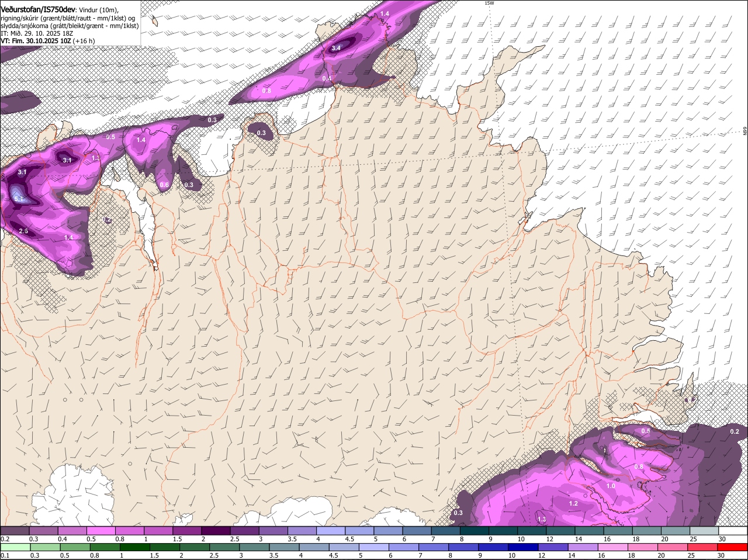The height and width of the screenshot is (560, 748).
Task: Select the light lavender 4 swatch in upper legend
Action: click(x=330, y=531)
